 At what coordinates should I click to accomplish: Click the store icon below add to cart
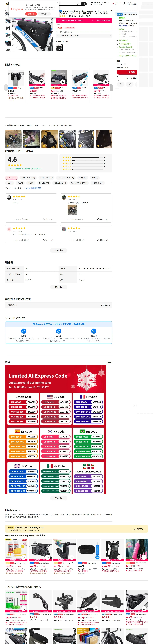point(120,84)
